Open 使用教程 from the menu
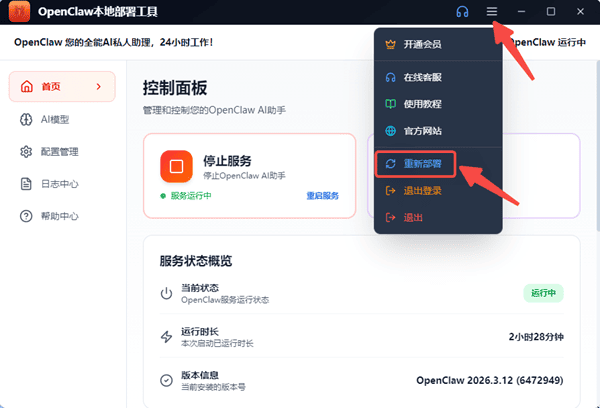The width and height of the screenshot is (600, 408). pyautogui.click(x=424, y=104)
